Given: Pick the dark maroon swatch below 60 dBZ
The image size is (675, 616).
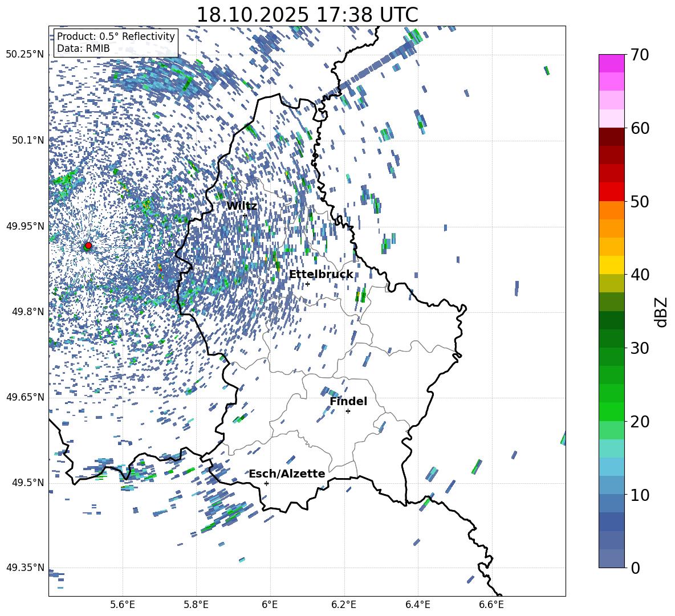Looking at the screenshot, I should click(612, 136).
